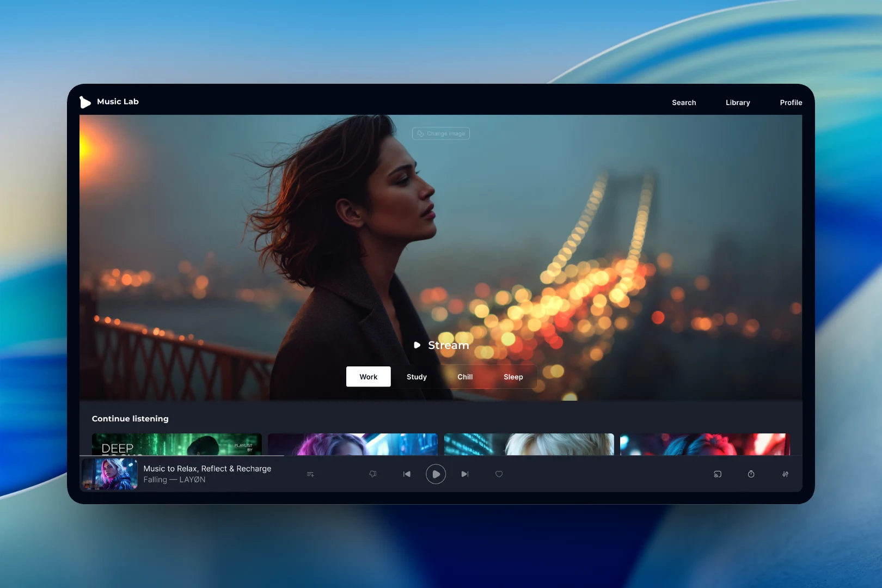Click the 'Stream' title text
The image size is (882, 588).
(449, 345)
